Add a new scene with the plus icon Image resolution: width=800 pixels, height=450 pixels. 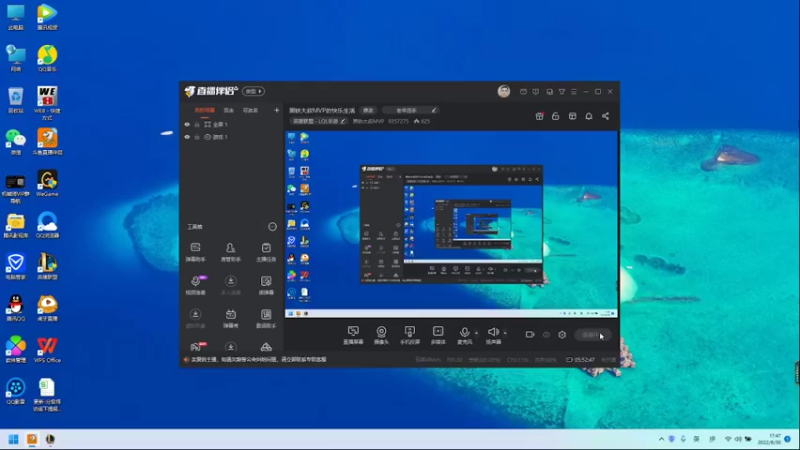[x=277, y=110]
